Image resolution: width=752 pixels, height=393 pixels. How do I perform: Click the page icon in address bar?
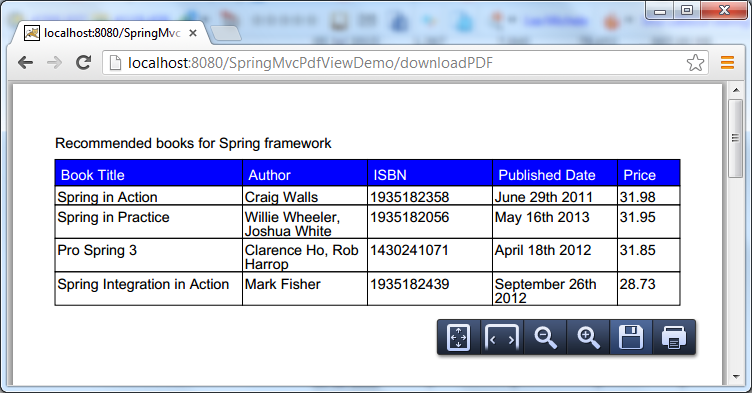[x=115, y=63]
